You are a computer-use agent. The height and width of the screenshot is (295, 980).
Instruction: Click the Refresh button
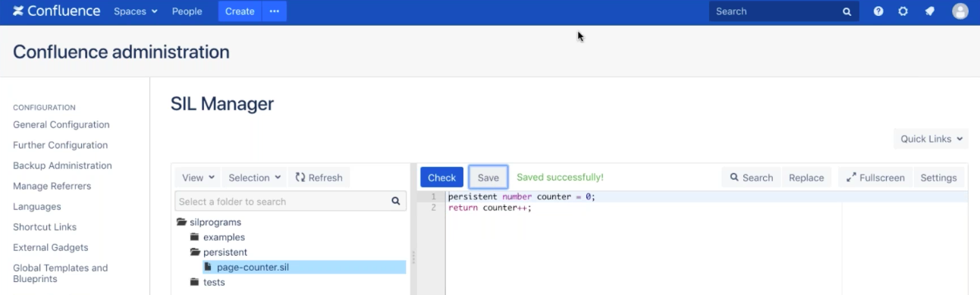point(319,177)
